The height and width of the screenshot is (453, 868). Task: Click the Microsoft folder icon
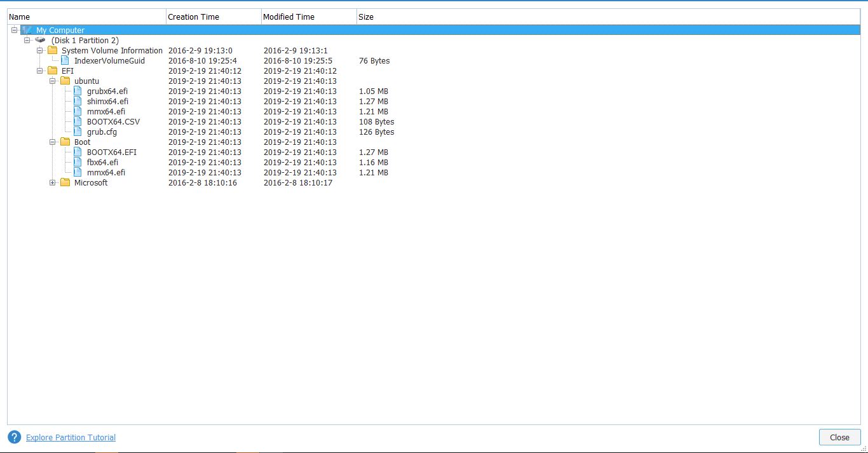pos(65,182)
